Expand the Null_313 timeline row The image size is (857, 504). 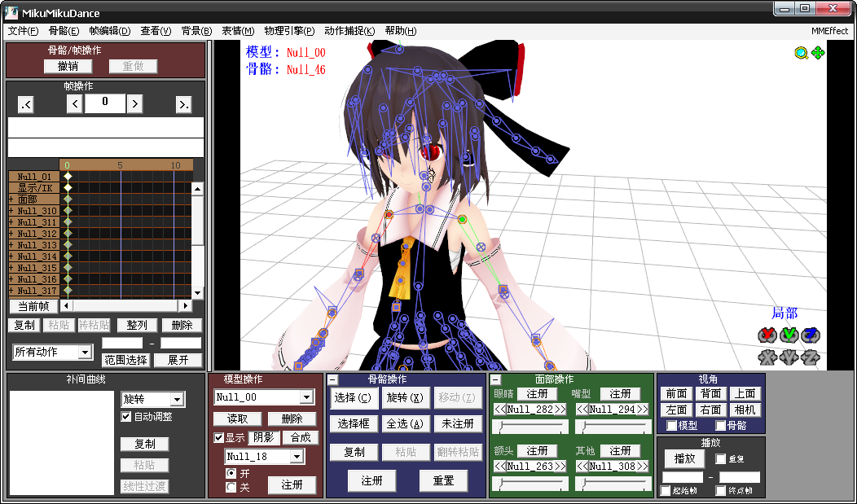coord(11,245)
